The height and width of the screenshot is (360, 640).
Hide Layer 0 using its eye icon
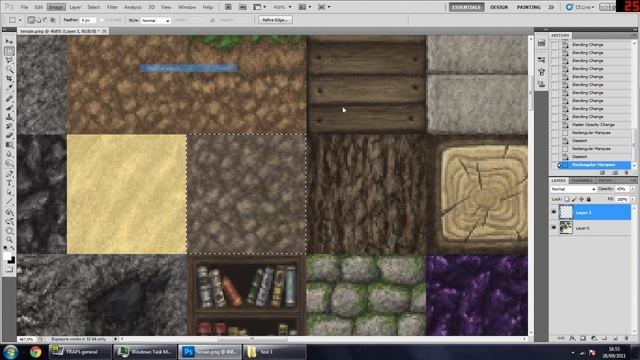(x=554, y=227)
